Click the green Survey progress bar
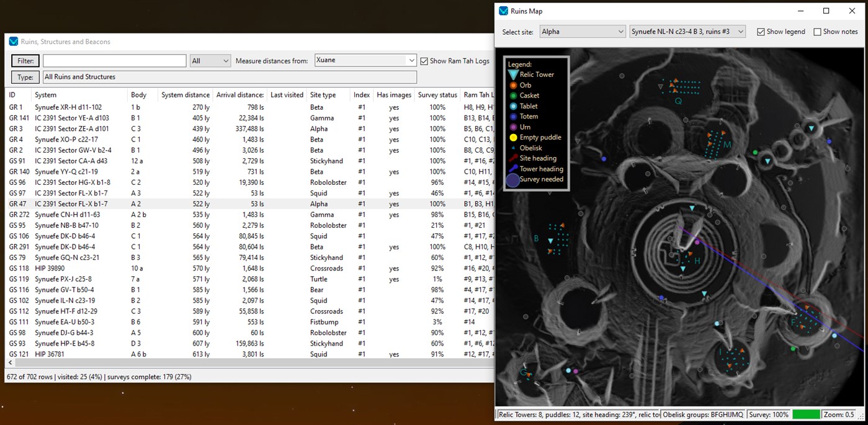The image size is (868, 425). pyautogui.click(x=807, y=414)
